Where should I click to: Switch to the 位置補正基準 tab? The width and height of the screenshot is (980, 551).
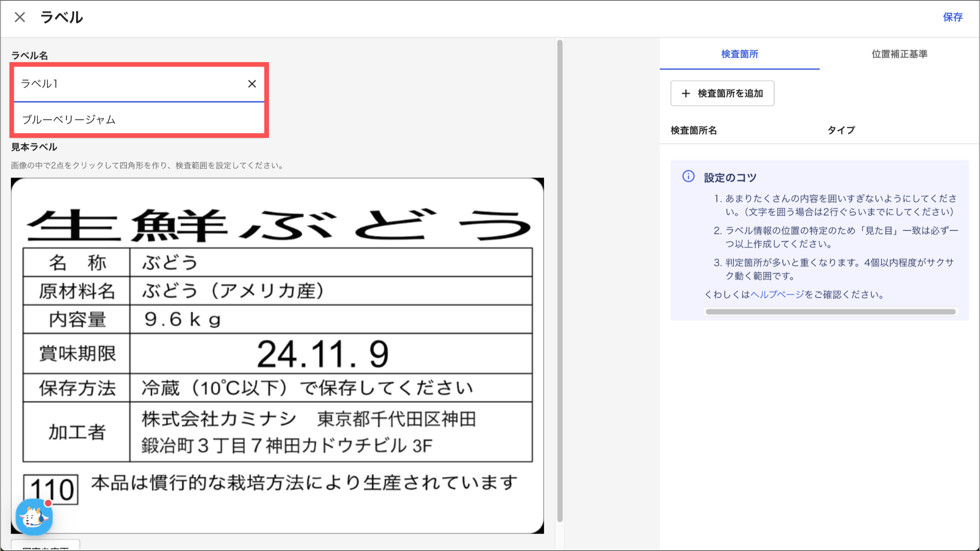(899, 54)
